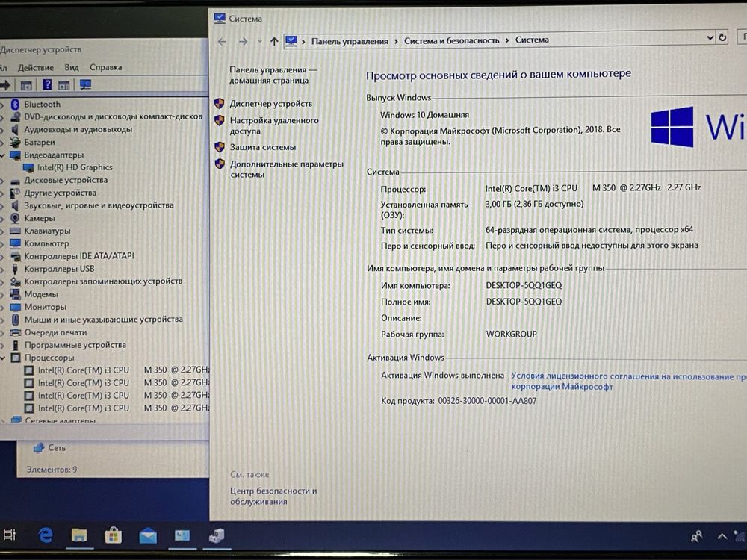The width and height of the screenshot is (747, 560).
Task: Select Модемы tree node
Action: click(x=41, y=294)
